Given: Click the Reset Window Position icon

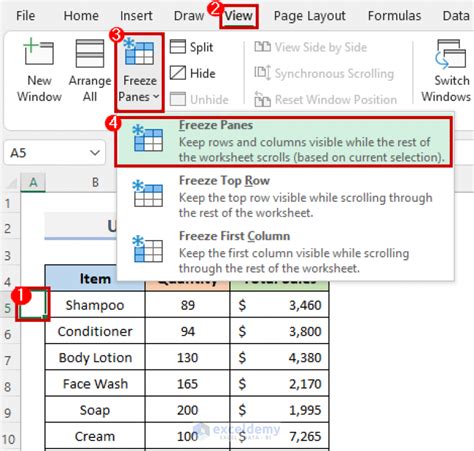Looking at the screenshot, I should coord(262,99).
